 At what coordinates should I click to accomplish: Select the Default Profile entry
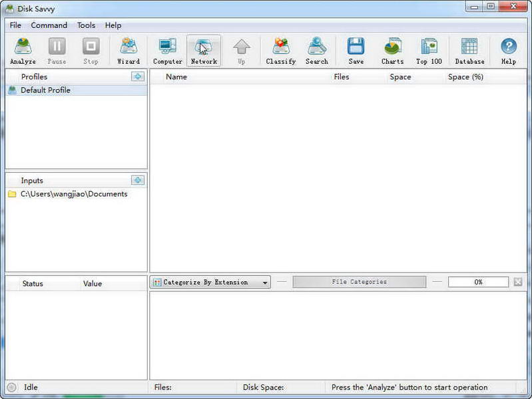coord(77,90)
